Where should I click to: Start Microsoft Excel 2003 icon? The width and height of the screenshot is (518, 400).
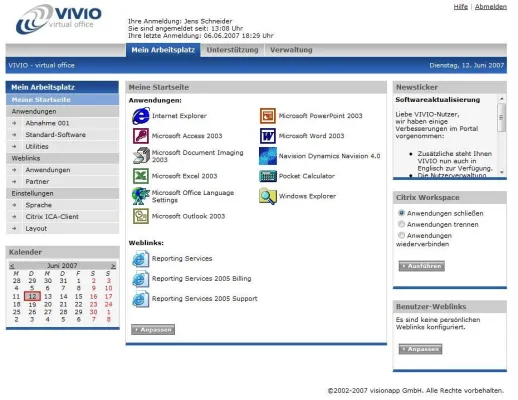[141, 176]
